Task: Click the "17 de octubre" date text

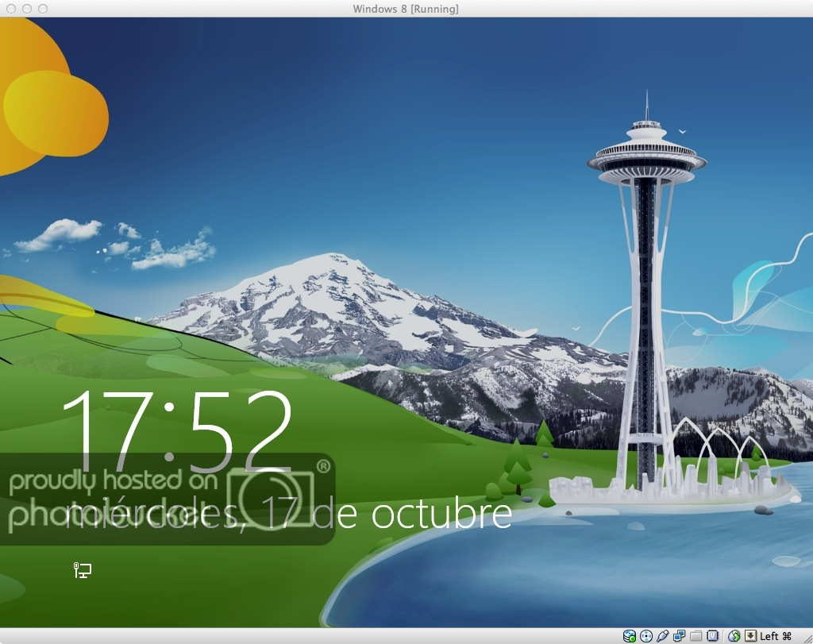Action: [387, 513]
